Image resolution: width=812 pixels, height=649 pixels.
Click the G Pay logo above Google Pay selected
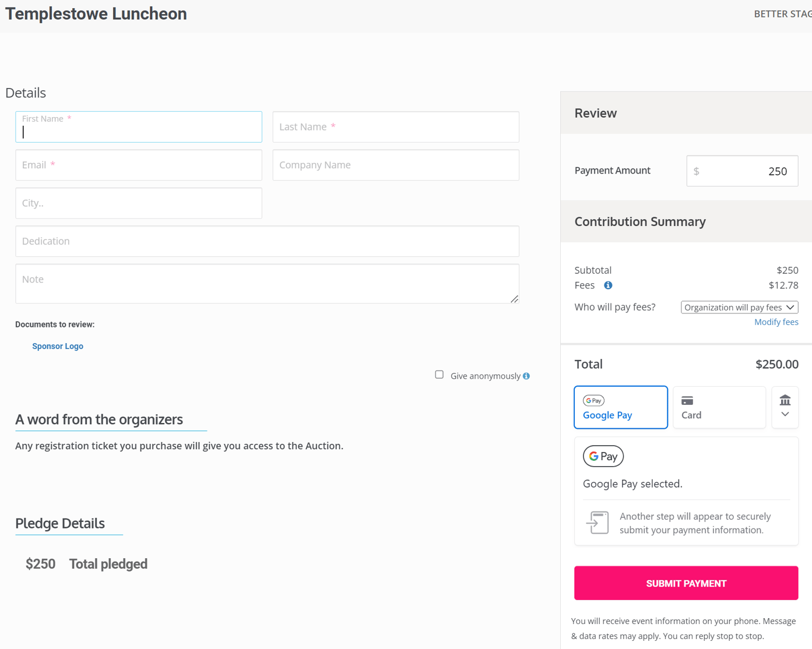(x=603, y=456)
